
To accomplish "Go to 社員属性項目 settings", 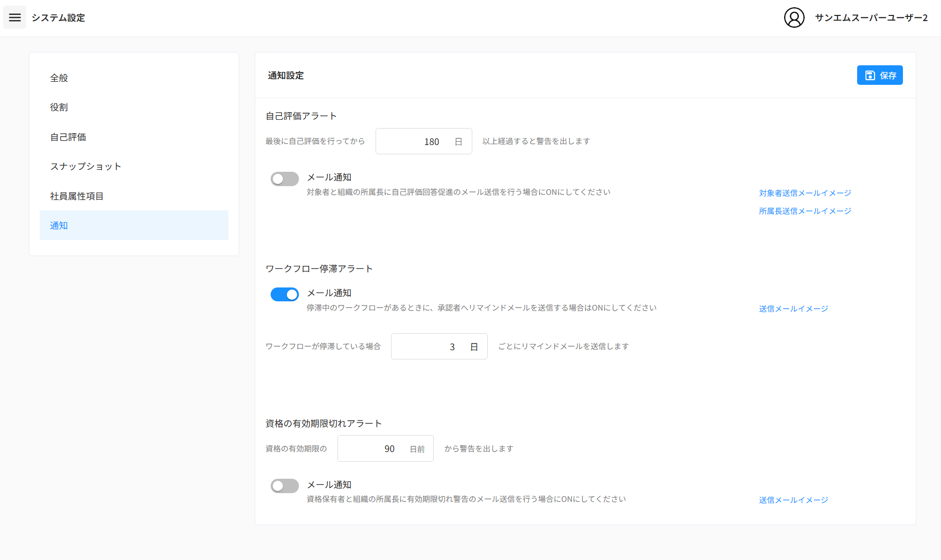I will pyautogui.click(x=77, y=196).
